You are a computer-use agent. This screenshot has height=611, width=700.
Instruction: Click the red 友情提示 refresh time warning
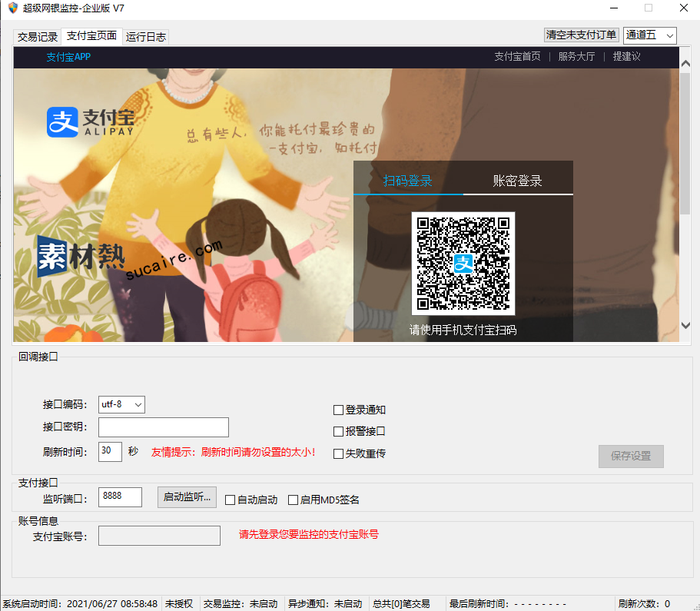tap(234, 452)
